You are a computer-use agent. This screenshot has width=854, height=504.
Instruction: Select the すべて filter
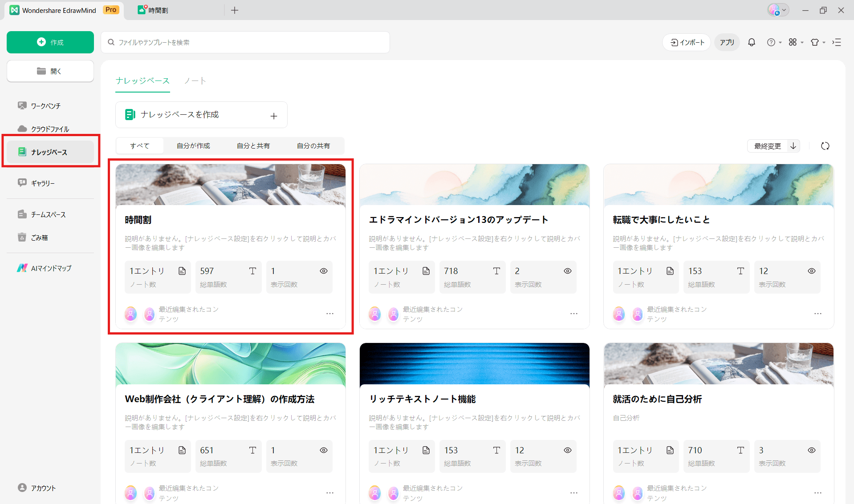pyautogui.click(x=139, y=145)
